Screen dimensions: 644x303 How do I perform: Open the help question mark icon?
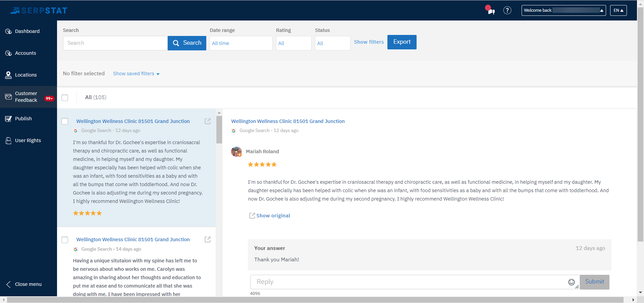click(x=507, y=10)
